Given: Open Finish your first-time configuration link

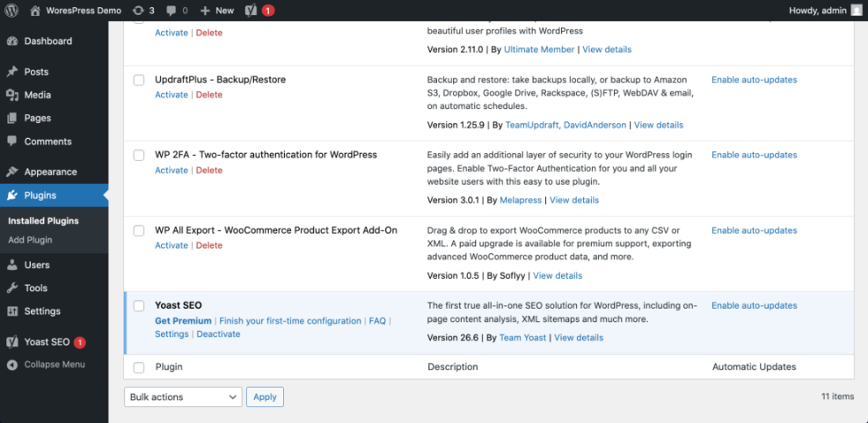Looking at the screenshot, I should coord(290,321).
